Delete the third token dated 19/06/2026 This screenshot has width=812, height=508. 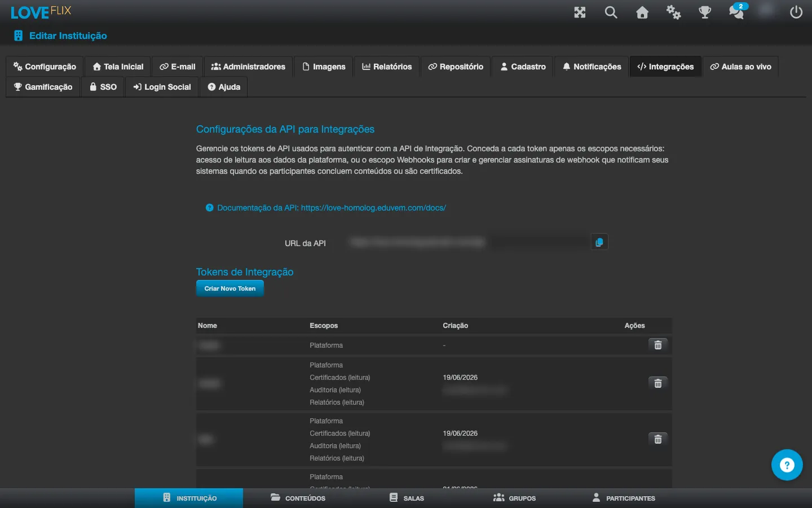(x=657, y=439)
